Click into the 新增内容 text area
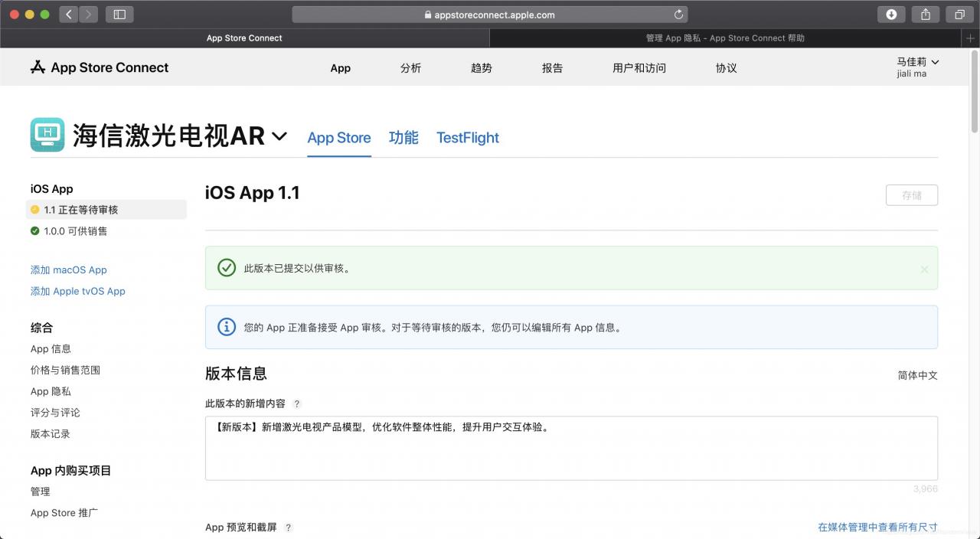This screenshot has width=980, height=539. coord(571,448)
